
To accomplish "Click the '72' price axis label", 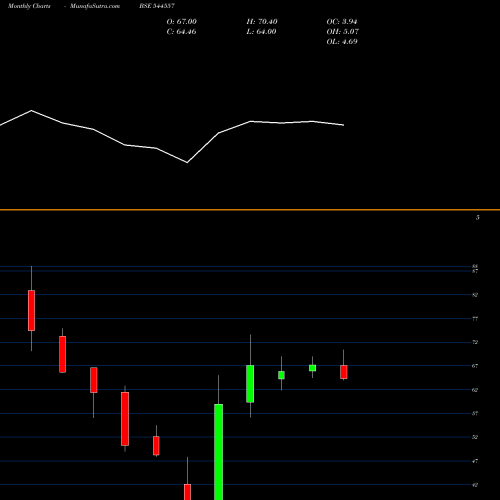I will pyautogui.click(x=475, y=342).
